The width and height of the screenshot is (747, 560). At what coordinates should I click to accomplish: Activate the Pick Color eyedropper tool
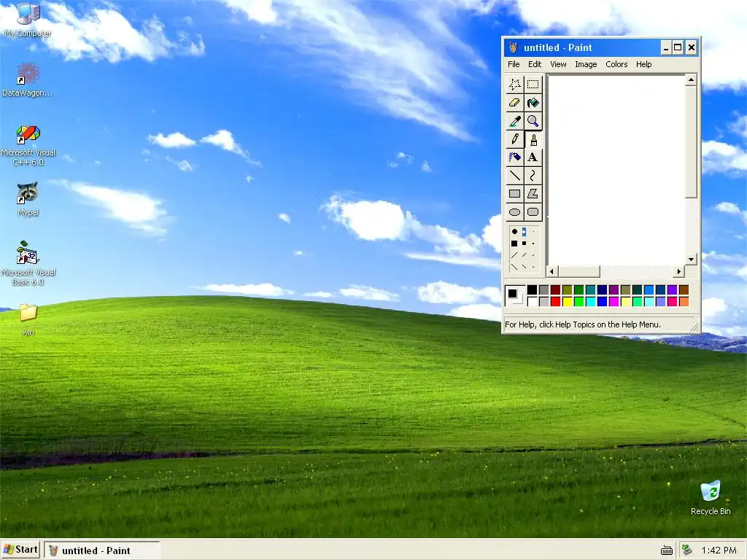pyautogui.click(x=514, y=121)
